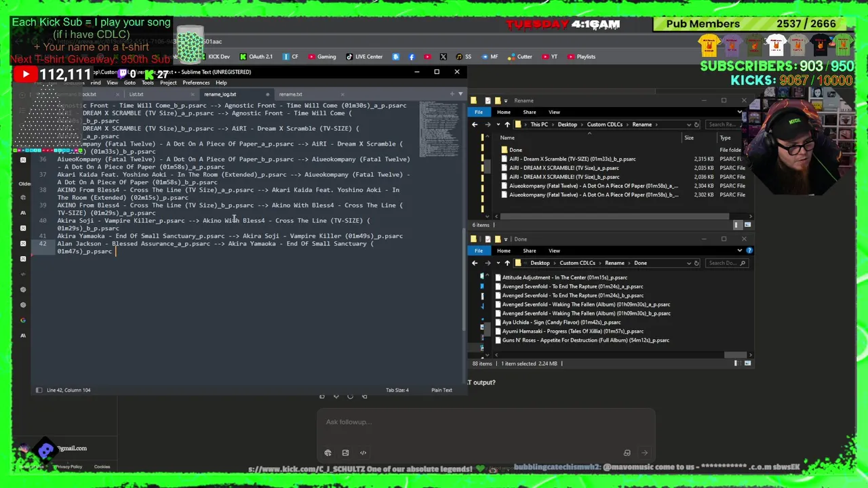The image size is (868, 488).
Task: Select the Done folder in Rename window
Action: pos(515,150)
